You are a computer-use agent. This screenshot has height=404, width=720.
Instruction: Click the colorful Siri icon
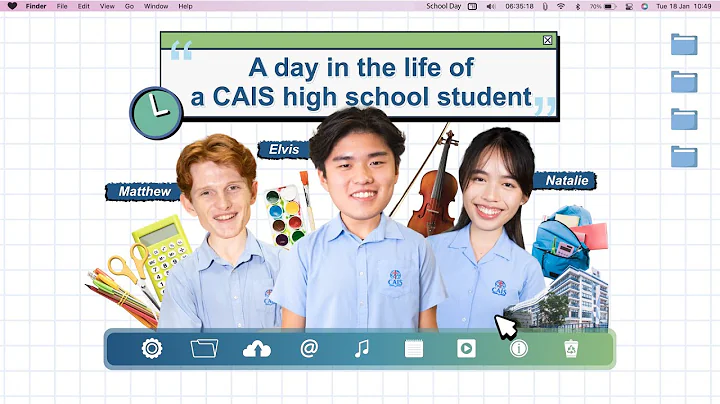click(645, 6)
